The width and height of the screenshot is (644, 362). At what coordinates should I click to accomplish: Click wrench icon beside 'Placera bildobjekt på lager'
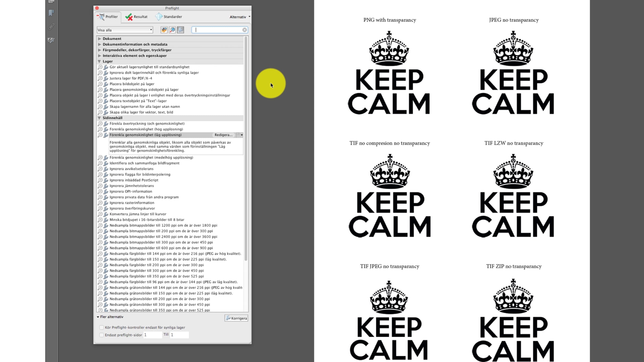coord(106,84)
